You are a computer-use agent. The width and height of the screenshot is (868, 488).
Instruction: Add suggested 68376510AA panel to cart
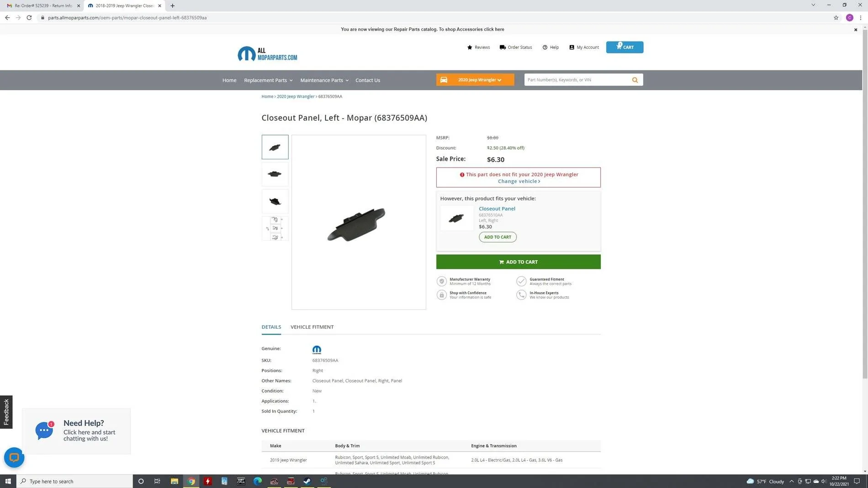pos(498,237)
